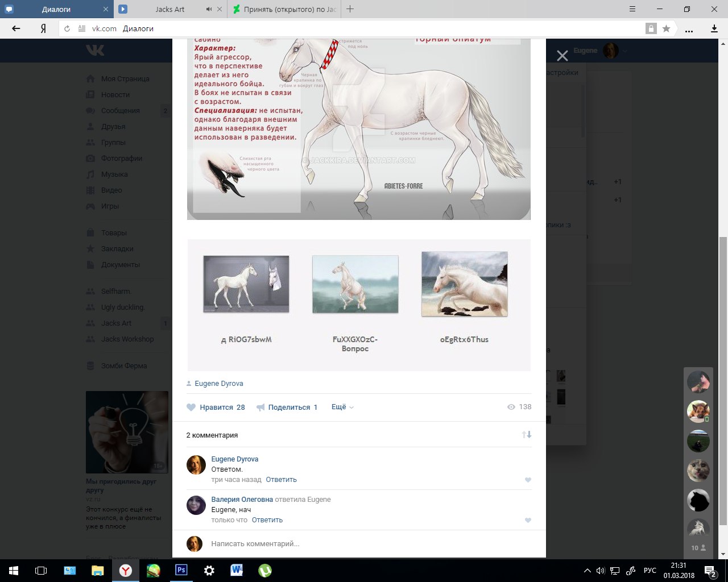This screenshot has width=728, height=582.
Task: Open the foal thumbnail RiOG7sbwM
Action: [x=246, y=284]
